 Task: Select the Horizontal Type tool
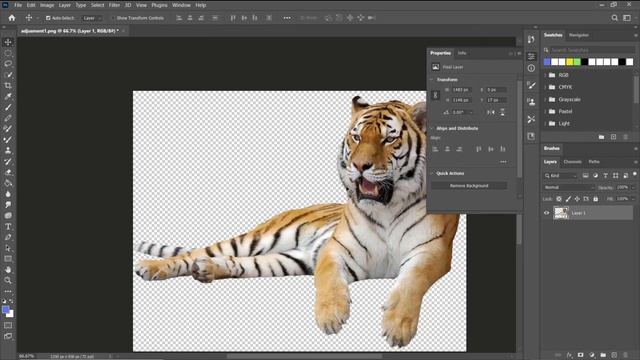[x=8, y=227]
